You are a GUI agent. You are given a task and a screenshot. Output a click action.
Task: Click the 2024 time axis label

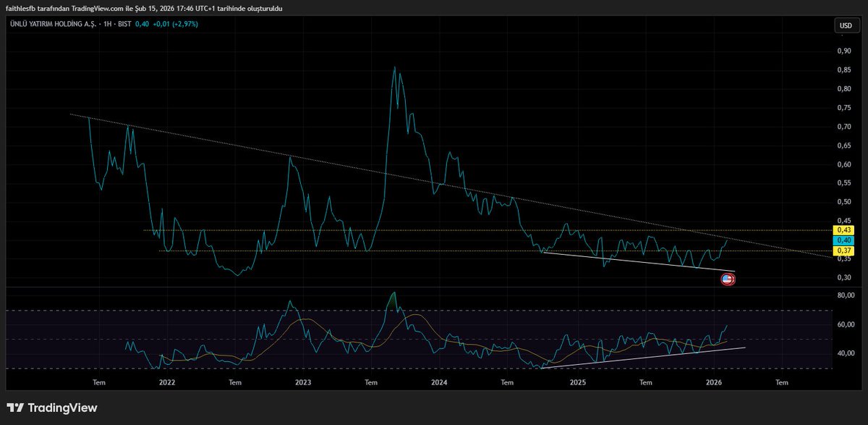440,382
